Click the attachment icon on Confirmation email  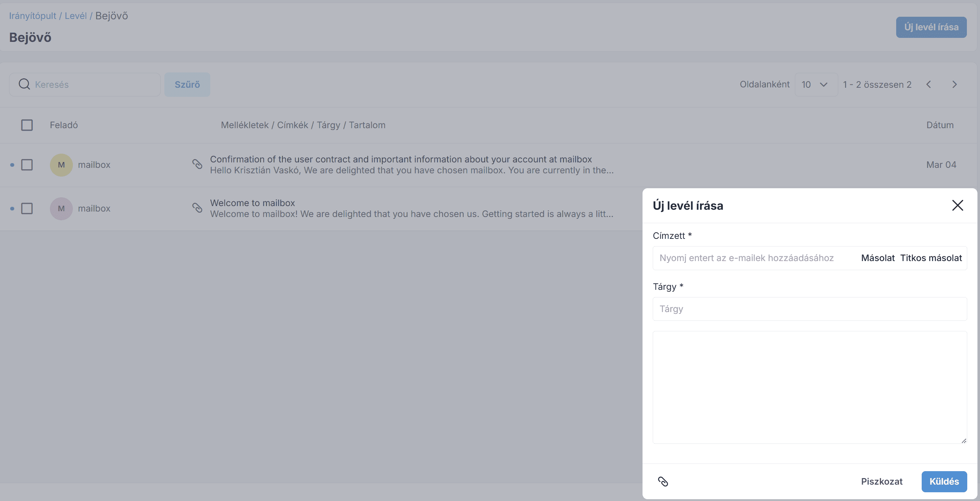[197, 164]
